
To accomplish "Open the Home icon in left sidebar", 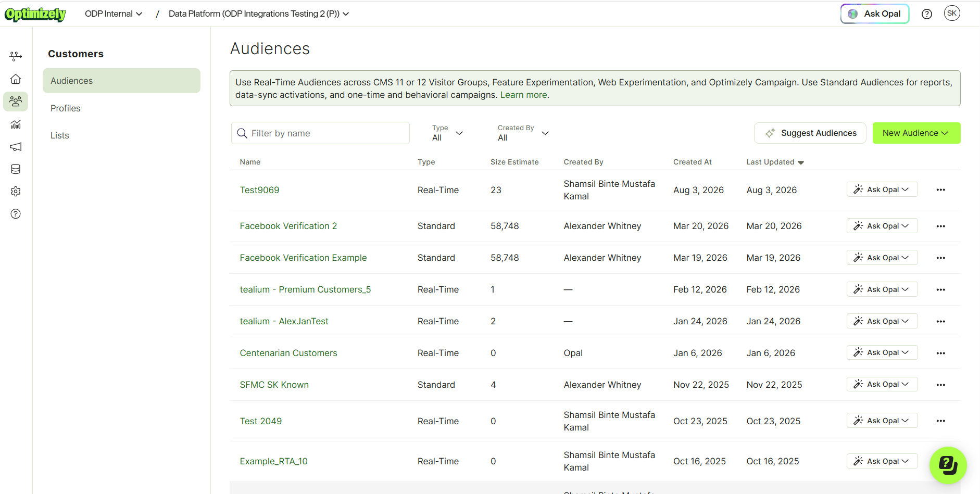I will 16,79.
